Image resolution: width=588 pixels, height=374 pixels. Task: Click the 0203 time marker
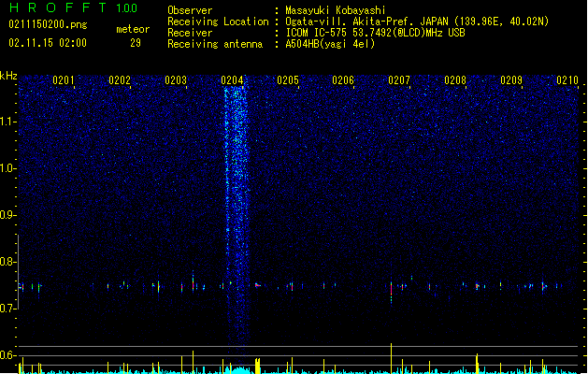click(x=176, y=79)
